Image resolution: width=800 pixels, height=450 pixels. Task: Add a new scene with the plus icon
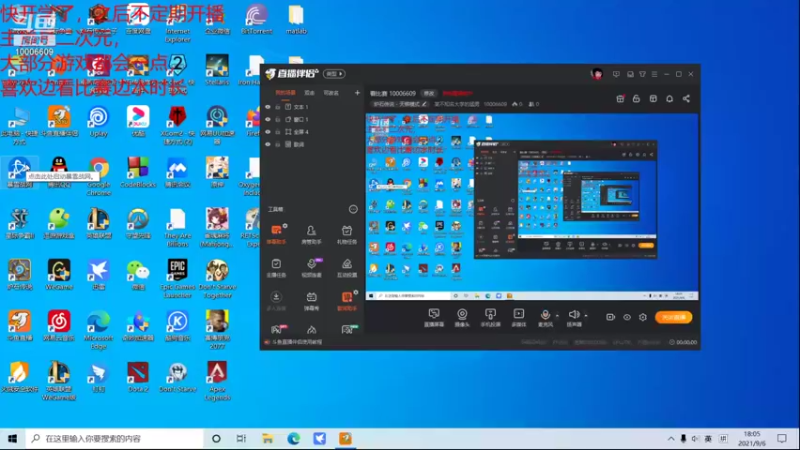357,93
